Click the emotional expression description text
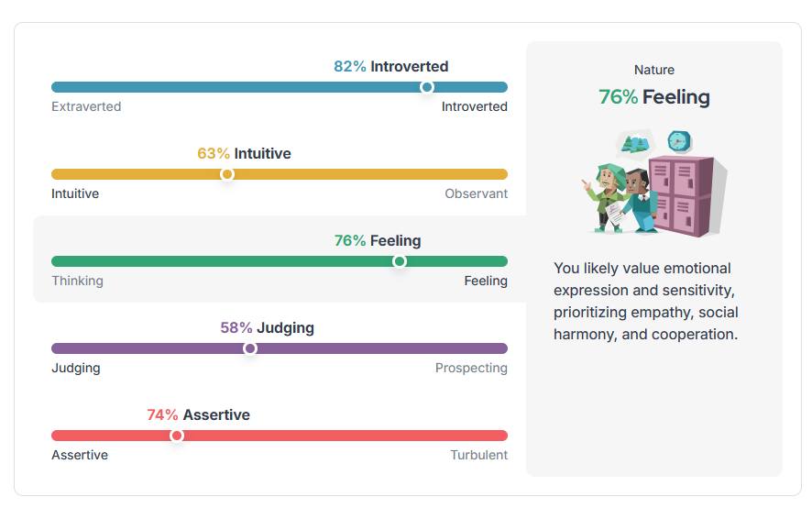Image resolution: width=812 pixels, height=508 pixels. click(645, 301)
